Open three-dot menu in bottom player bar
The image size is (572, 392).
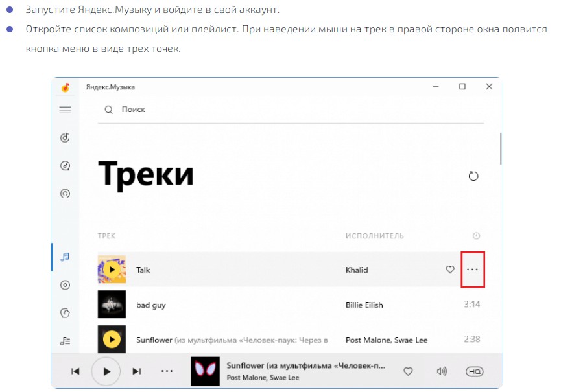tap(167, 371)
